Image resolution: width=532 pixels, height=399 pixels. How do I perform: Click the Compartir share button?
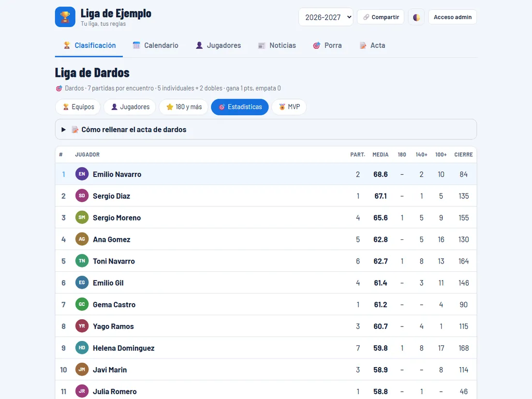click(381, 17)
